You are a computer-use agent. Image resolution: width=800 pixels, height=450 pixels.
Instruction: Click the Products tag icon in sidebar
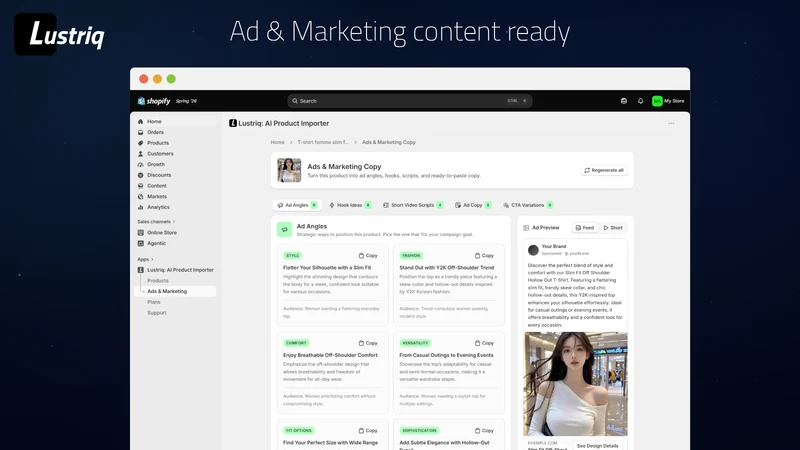(x=140, y=143)
